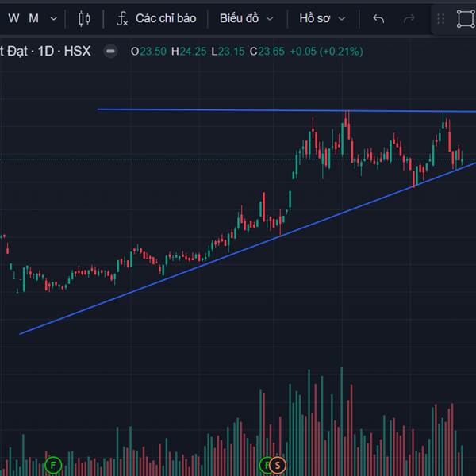
Task: Click the low price value L23.15
Action: tap(228, 52)
